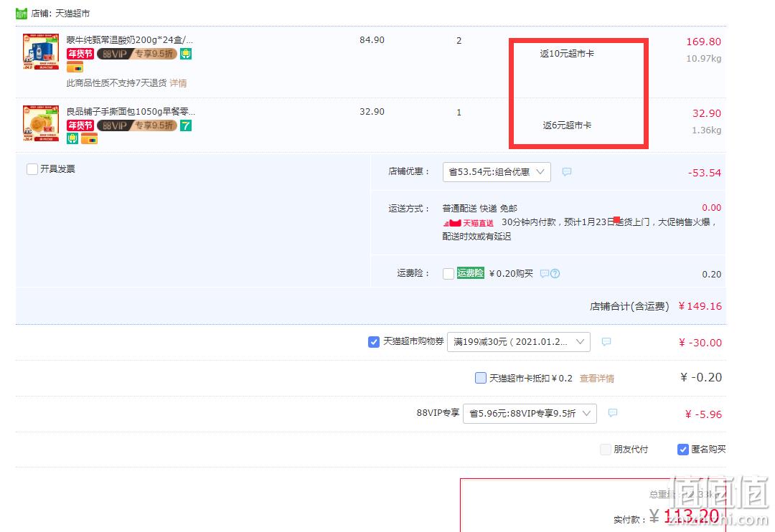Open 详情 link about 7天退货

(179, 83)
